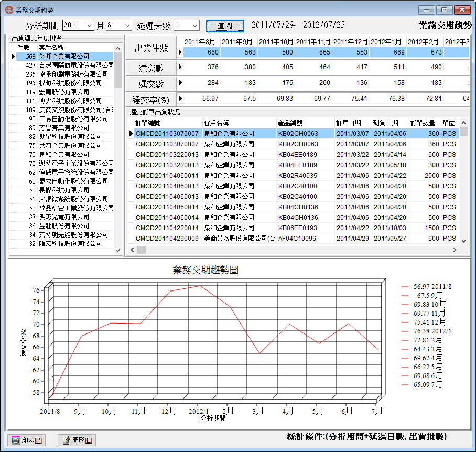Select customer row 俊邦企業有限公司

coord(64,57)
